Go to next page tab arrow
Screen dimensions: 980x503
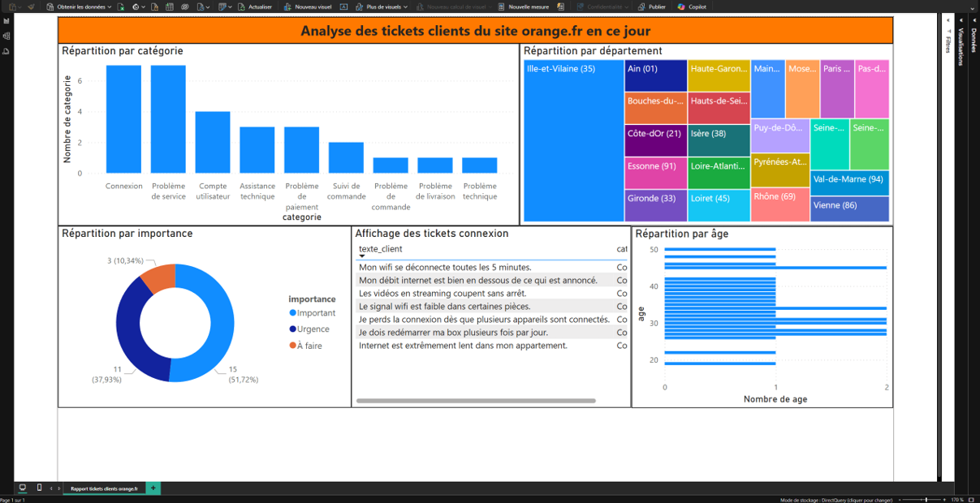(59, 488)
